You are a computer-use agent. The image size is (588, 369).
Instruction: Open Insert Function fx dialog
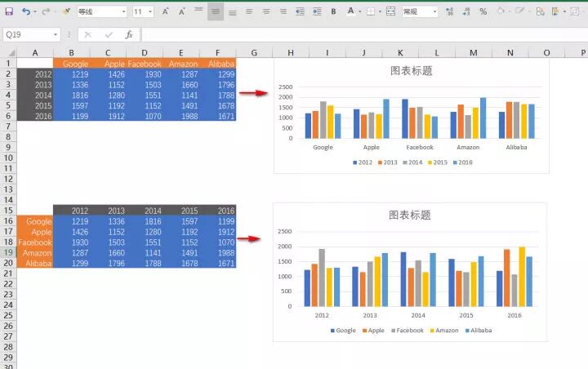[129, 35]
